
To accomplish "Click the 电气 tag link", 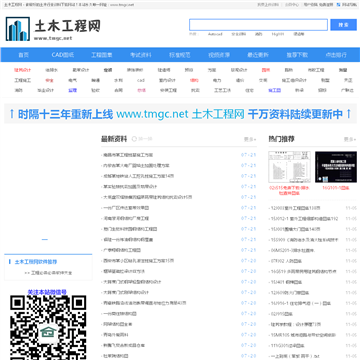I will coord(72,80).
